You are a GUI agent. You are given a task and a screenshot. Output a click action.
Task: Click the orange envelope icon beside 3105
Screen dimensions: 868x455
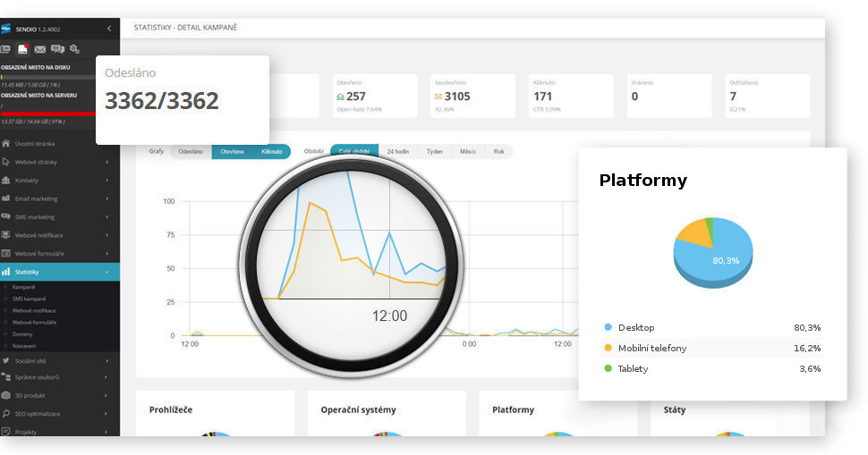[438, 97]
